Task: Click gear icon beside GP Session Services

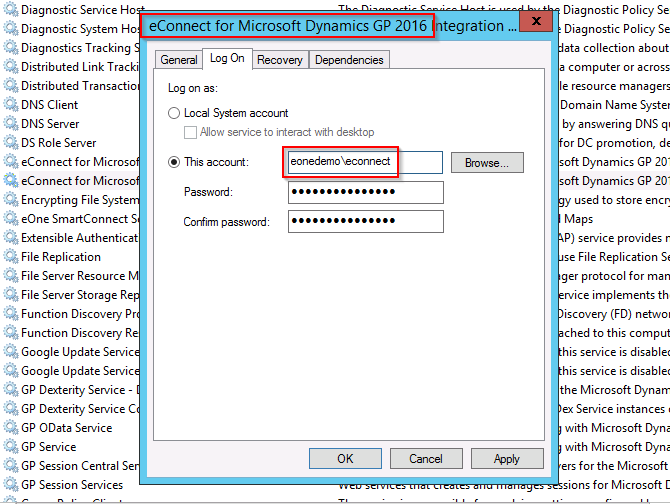Action: tap(10, 484)
